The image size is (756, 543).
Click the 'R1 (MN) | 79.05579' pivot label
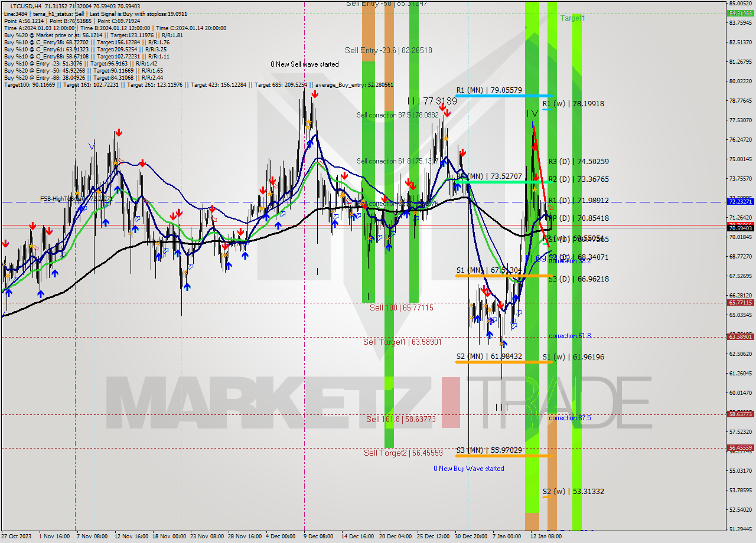pyautogui.click(x=489, y=90)
